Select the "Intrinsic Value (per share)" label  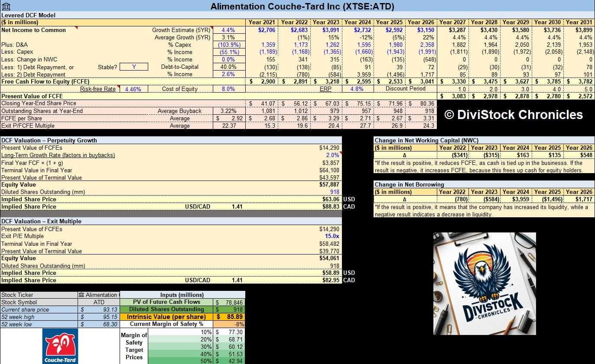tap(166, 317)
